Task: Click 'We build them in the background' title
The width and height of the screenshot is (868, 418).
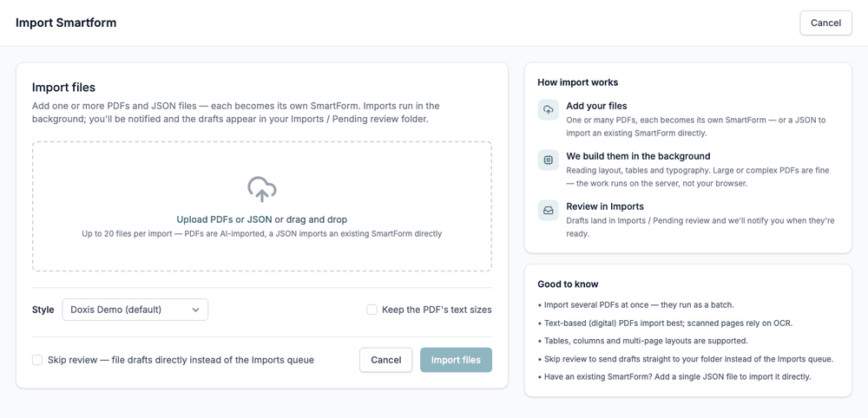Action: coord(638,156)
